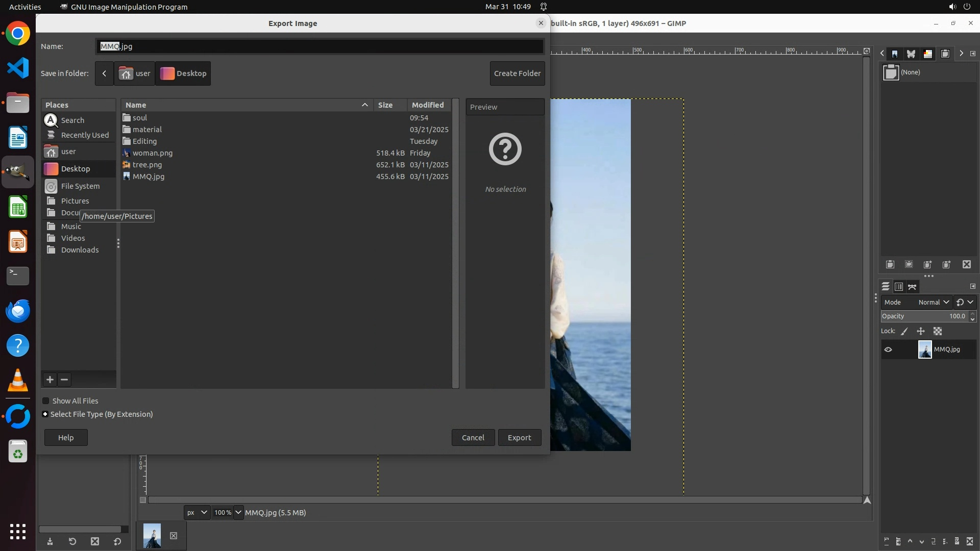Enable the Show All Files checkbox

click(46, 401)
